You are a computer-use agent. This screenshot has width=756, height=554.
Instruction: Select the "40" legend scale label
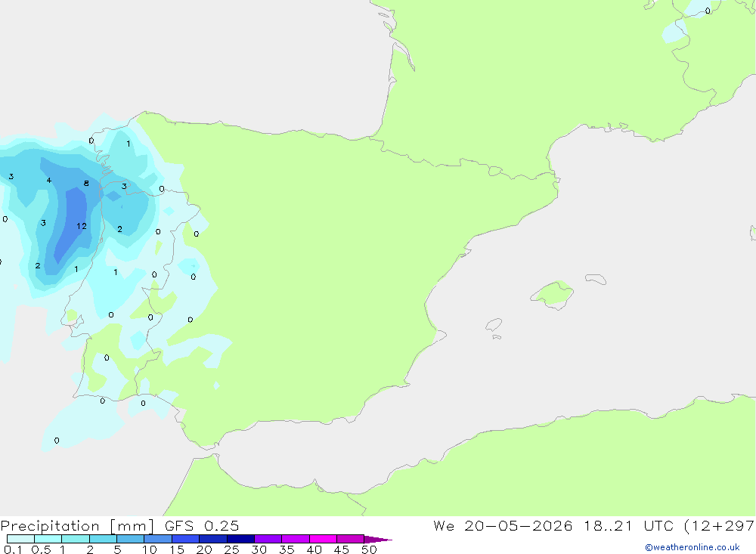point(314,549)
